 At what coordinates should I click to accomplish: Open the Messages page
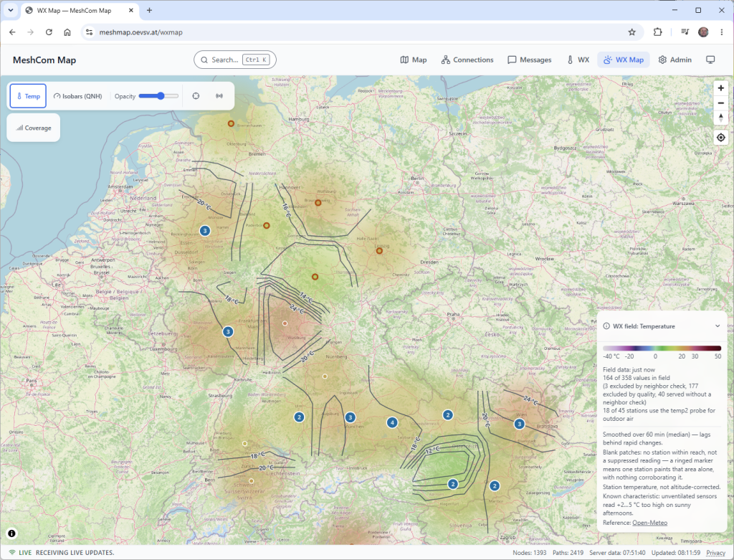click(x=530, y=60)
